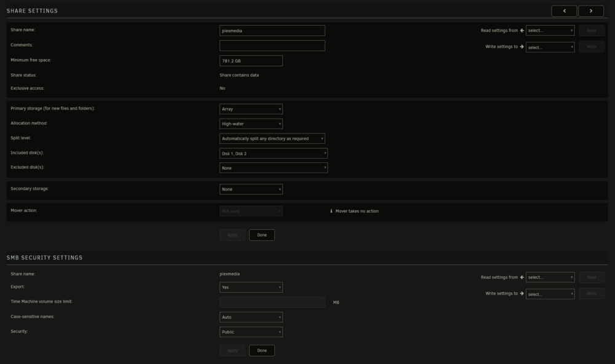Open the Security dropdown set to Public
This screenshot has width=615, height=364.
point(251,332)
